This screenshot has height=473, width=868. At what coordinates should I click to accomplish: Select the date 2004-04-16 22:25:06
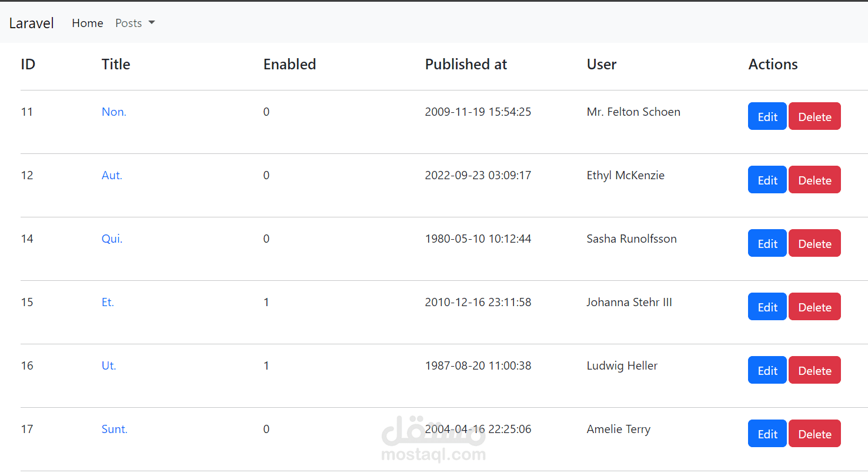pos(478,429)
